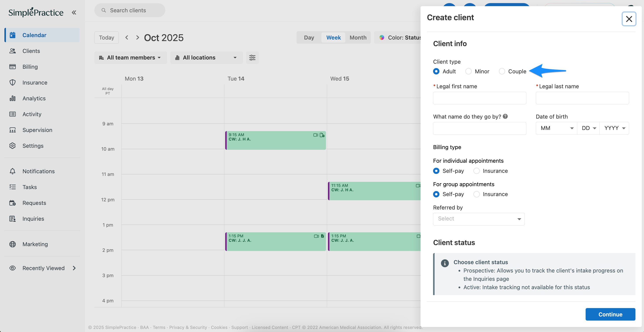Click the Marketing globe icon
This screenshot has height=332, width=644.
pos(13,244)
